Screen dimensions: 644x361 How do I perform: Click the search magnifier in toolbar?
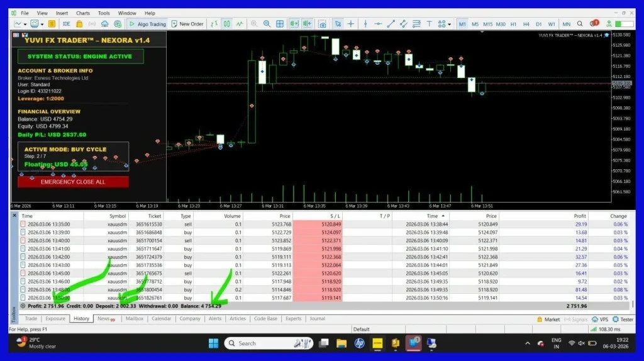[x=580, y=24]
